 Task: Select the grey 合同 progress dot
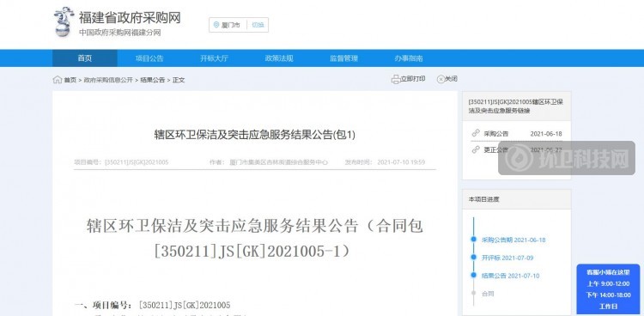point(473,294)
